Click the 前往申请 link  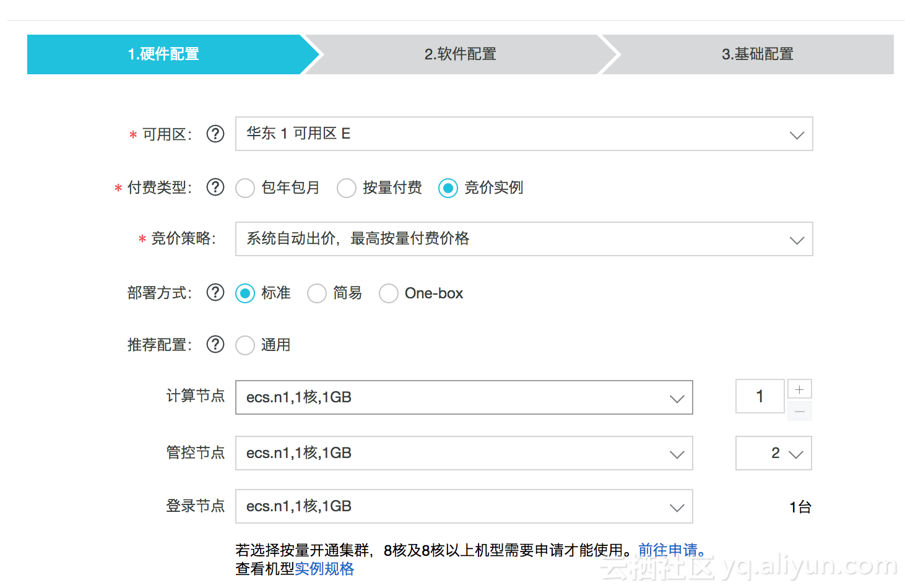pos(672,550)
